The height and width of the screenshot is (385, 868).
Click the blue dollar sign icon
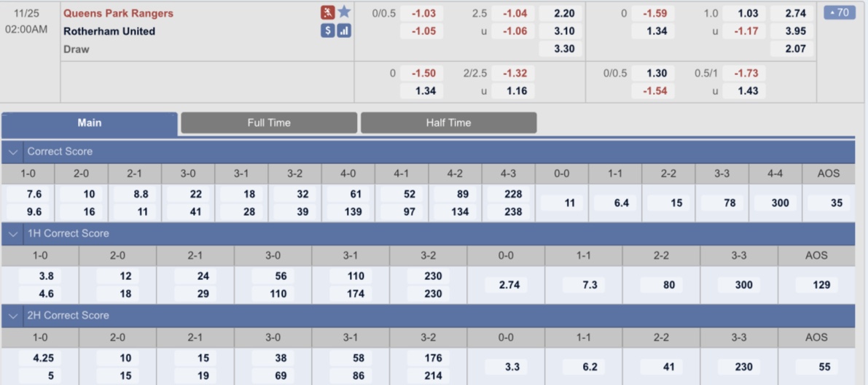(x=328, y=31)
